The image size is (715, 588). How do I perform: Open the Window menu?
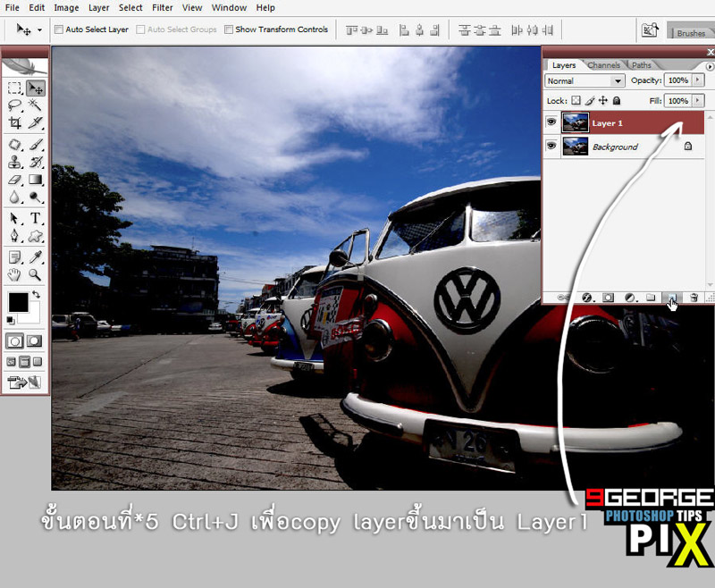[229, 8]
